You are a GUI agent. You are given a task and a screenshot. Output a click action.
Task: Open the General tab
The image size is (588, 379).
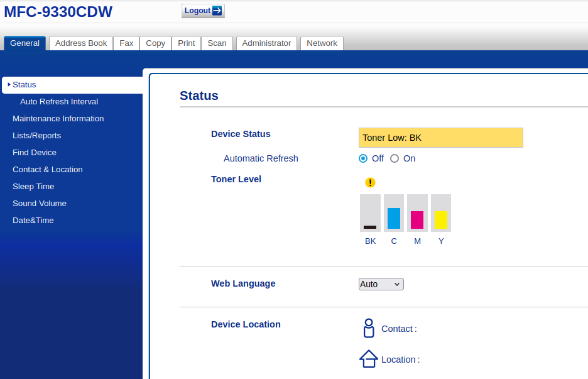pyautogui.click(x=24, y=43)
